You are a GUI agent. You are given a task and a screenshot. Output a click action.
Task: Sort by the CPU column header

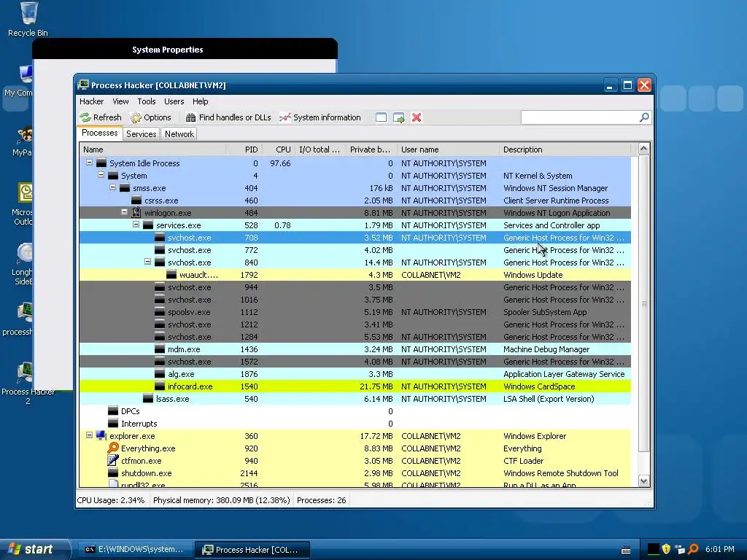(x=279, y=149)
